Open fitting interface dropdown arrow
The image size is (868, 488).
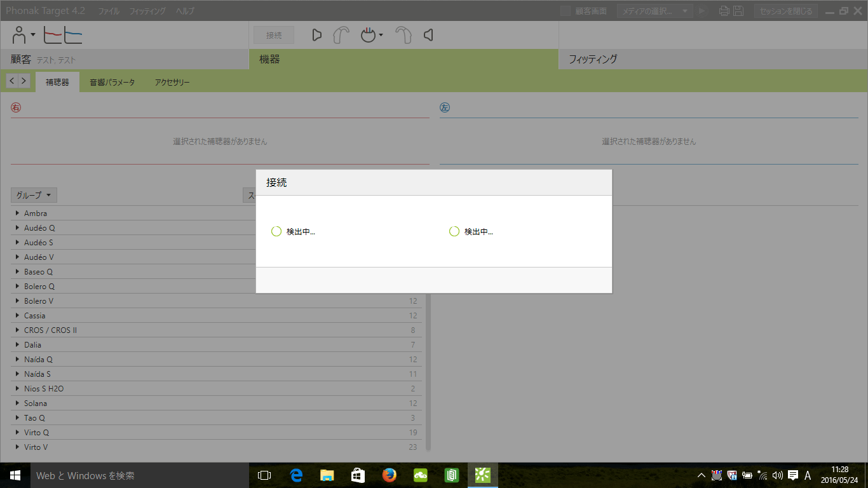381,36
